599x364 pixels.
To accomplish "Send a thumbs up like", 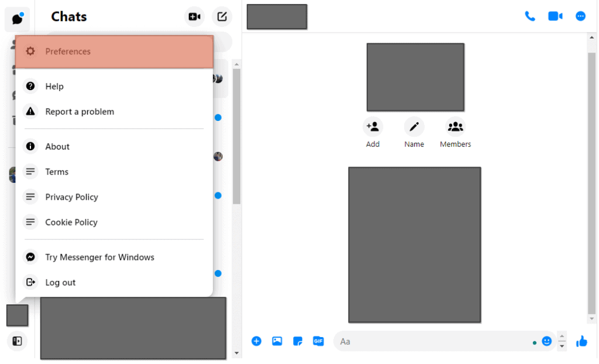I will click(581, 341).
